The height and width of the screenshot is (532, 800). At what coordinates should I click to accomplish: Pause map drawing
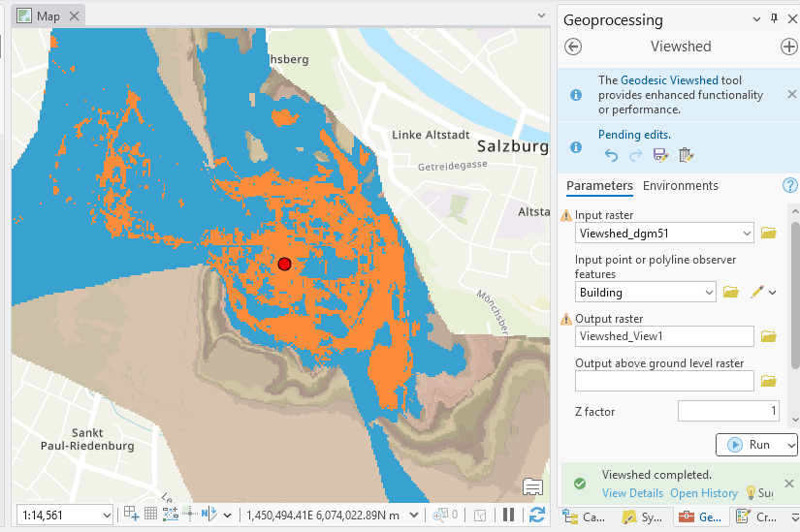point(508,515)
